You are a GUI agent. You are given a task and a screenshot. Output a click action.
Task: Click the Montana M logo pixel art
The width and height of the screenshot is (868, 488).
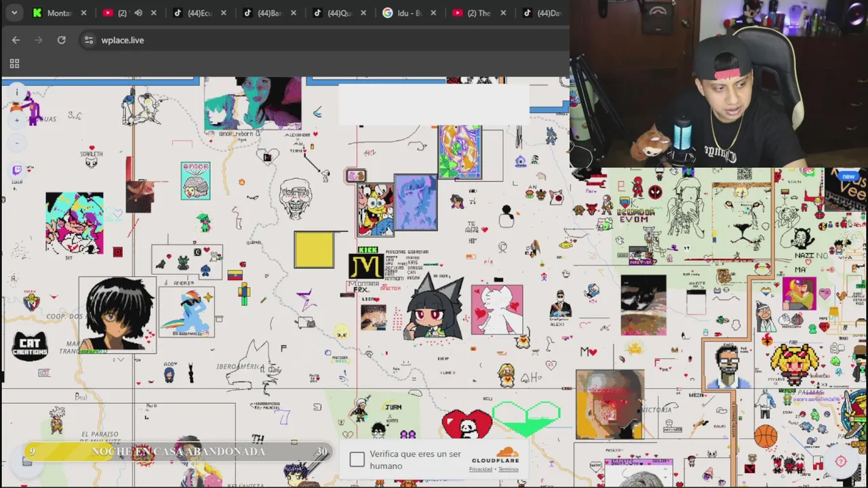(x=366, y=266)
